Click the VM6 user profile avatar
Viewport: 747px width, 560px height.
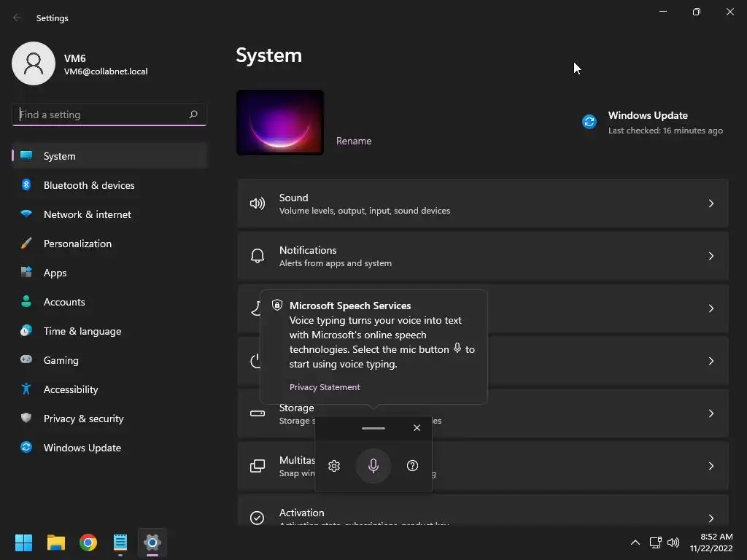pos(34,63)
